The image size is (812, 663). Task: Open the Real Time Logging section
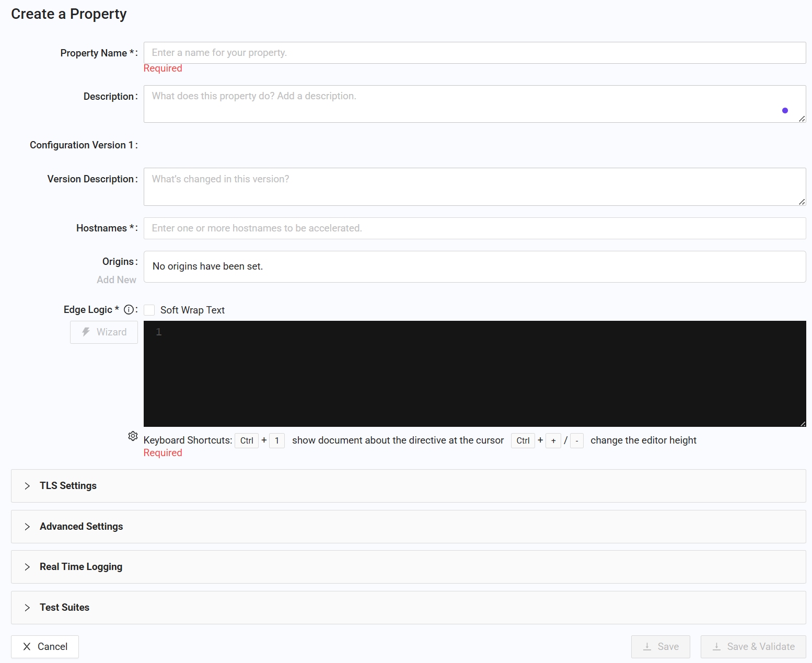tap(80, 567)
